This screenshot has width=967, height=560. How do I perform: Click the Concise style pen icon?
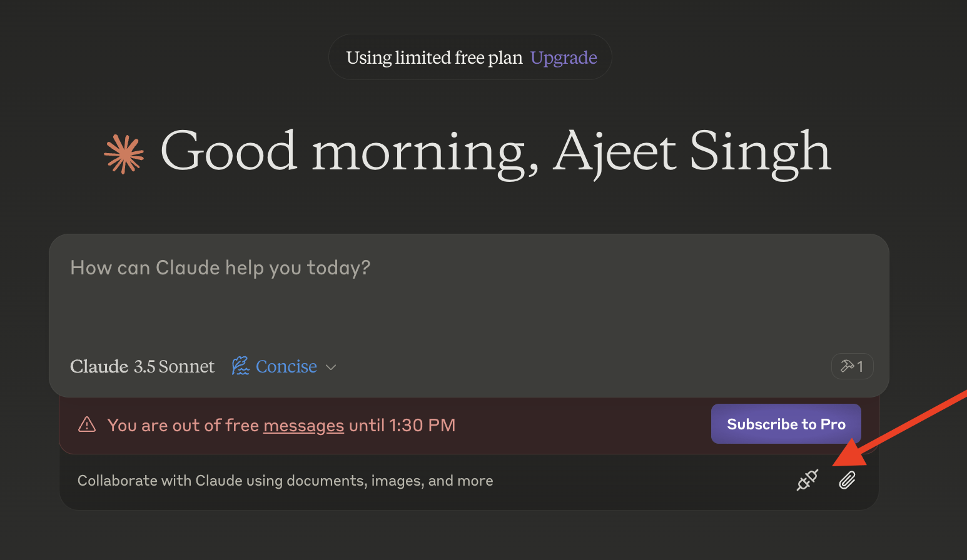coord(240,366)
